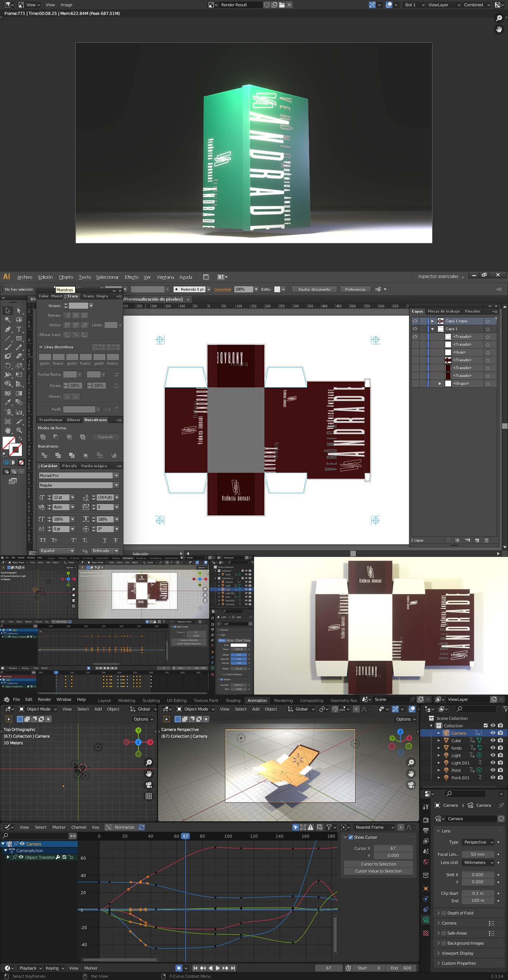
Task: Uncheck the Collection exclude checkbox
Action: (x=486, y=725)
